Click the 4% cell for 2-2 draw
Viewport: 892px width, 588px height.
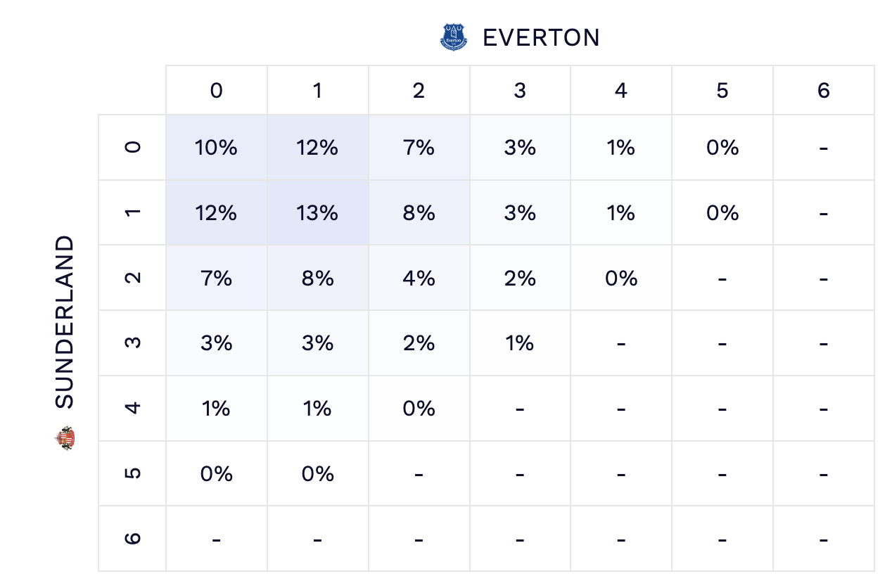pyautogui.click(x=419, y=279)
